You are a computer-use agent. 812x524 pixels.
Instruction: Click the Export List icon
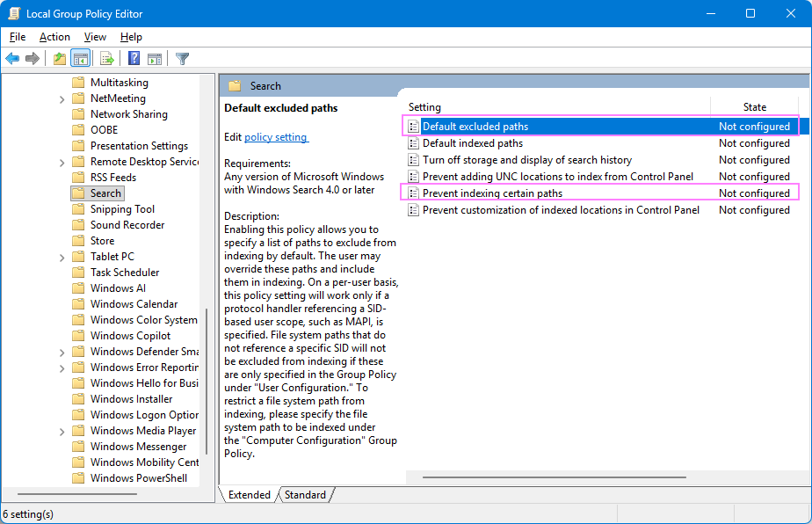105,58
